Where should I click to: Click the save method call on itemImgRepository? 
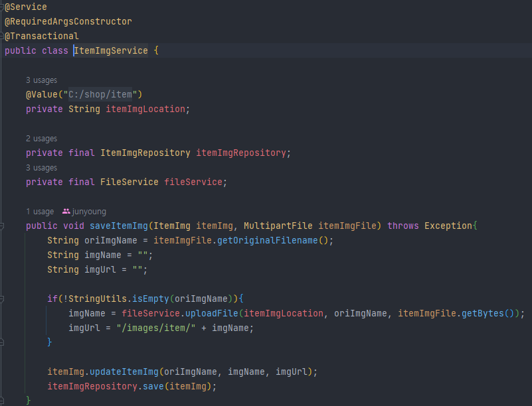pyautogui.click(x=153, y=386)
